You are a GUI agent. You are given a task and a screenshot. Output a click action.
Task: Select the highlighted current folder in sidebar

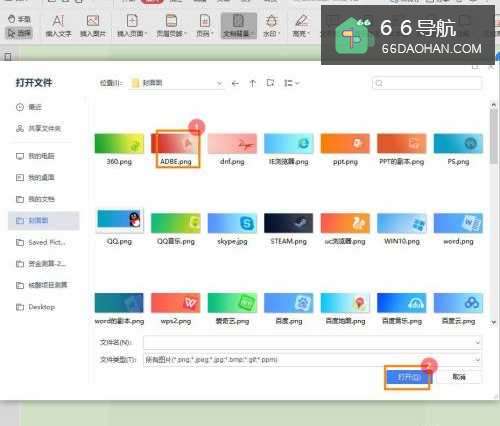[x=44, y=221]
